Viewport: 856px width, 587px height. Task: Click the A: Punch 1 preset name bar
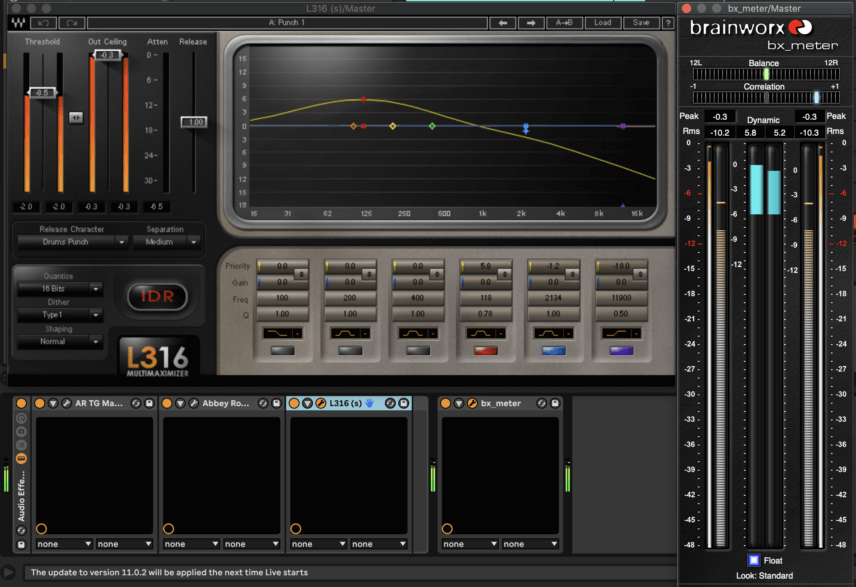287,23
